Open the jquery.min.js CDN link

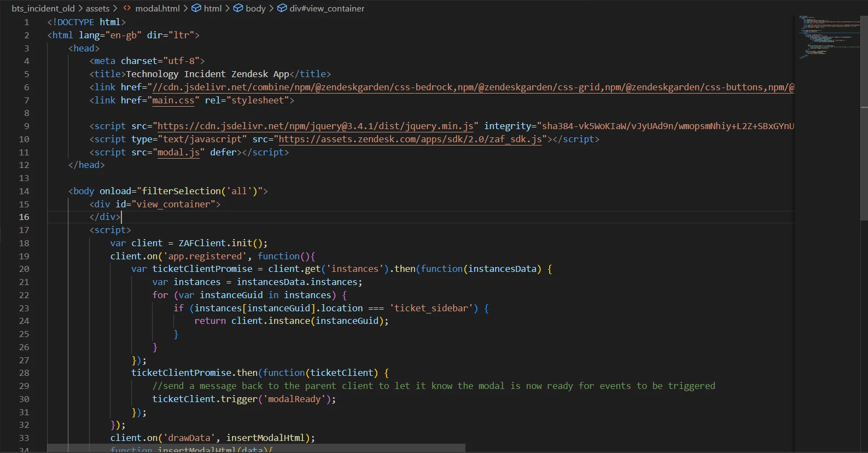tap(316, 126)
